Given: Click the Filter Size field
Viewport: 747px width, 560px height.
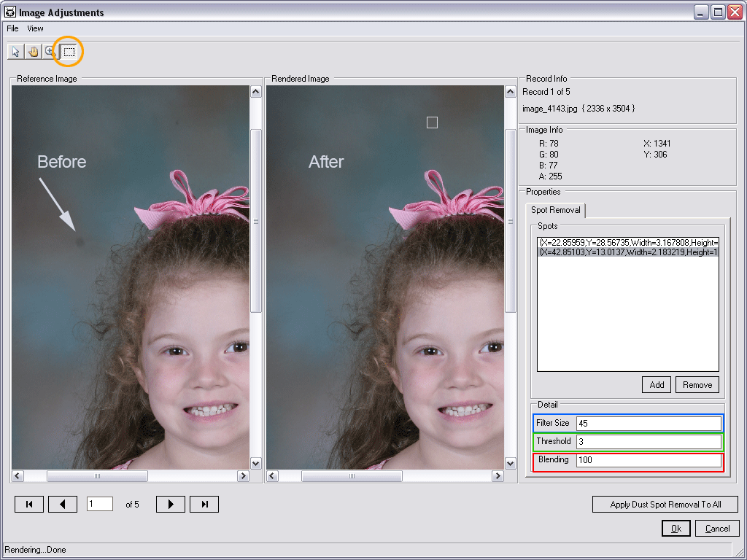Looking at the screenshot, I should [648, 424].
